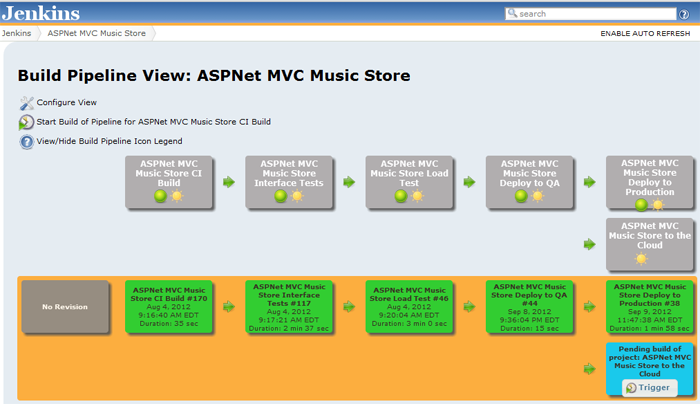Open the Music Store to the Cloud box
700x404 pixels.
coord(650,244)
